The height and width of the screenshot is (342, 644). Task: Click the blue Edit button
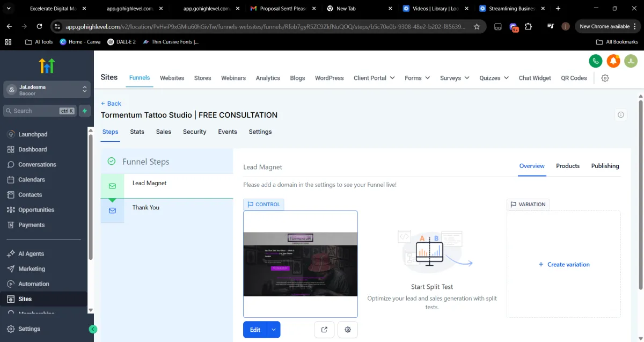tap(255, 330)
